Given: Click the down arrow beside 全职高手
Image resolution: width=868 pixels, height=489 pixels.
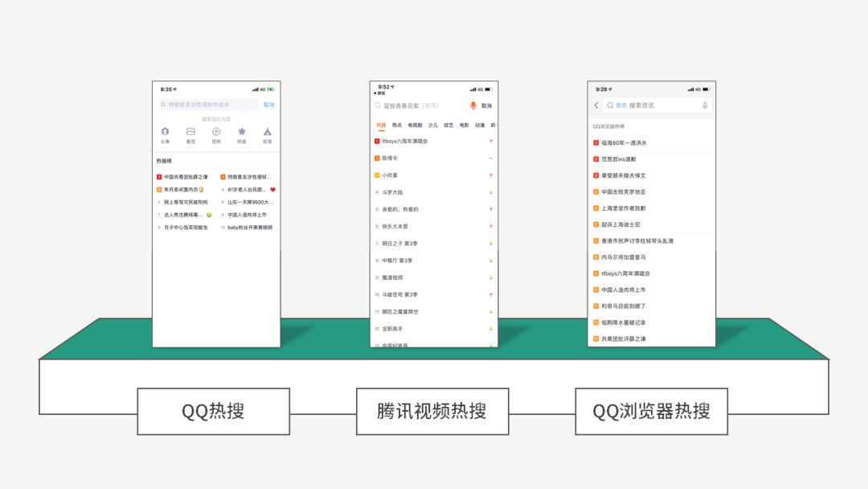Looking at the screenshot, I should 491,329.
